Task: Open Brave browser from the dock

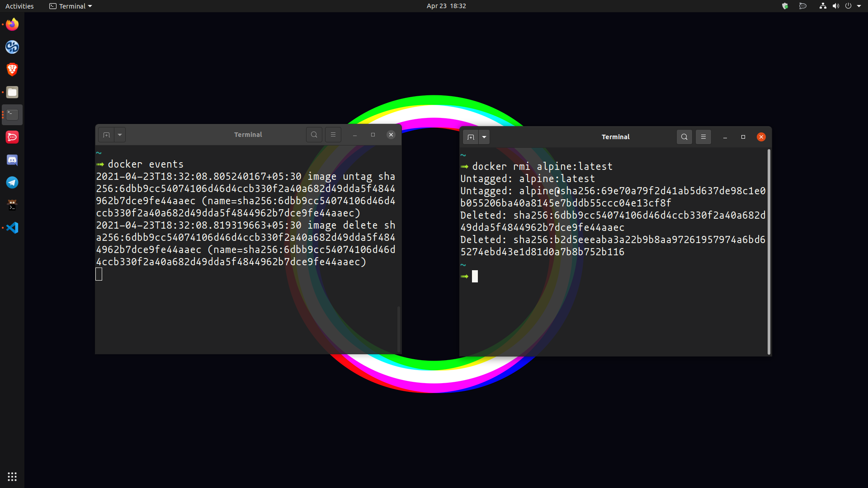Action: pyautogui.click(x=12, y=70)
